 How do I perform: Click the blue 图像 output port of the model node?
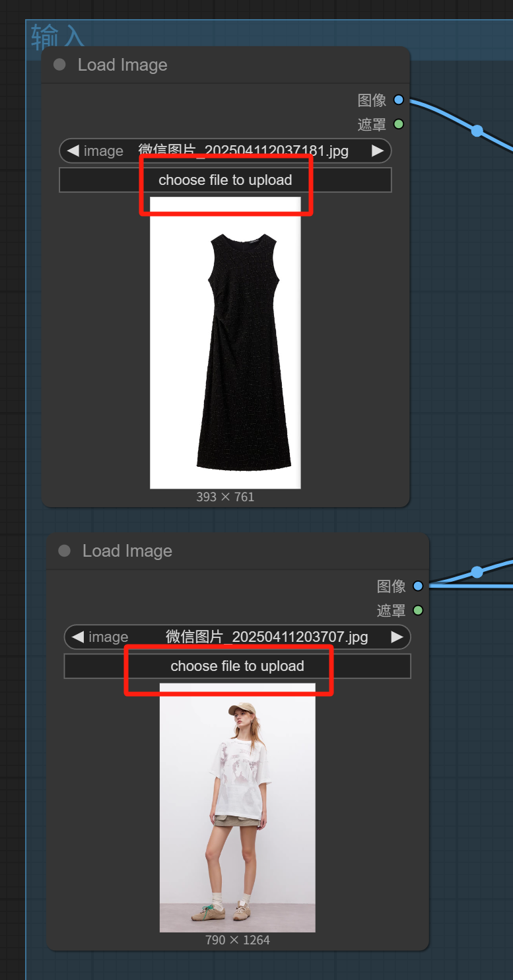click(x=417, y=586)
